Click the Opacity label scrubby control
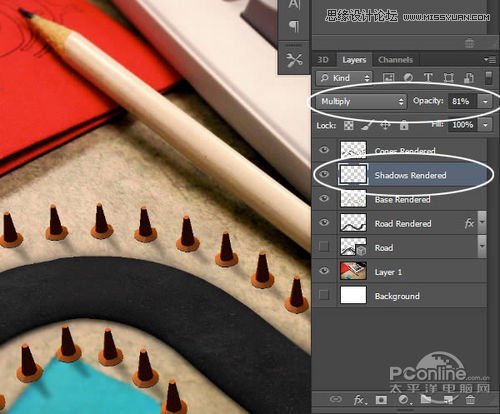The image size is (500, 414). pyautogui.click(x=428, y=101)
